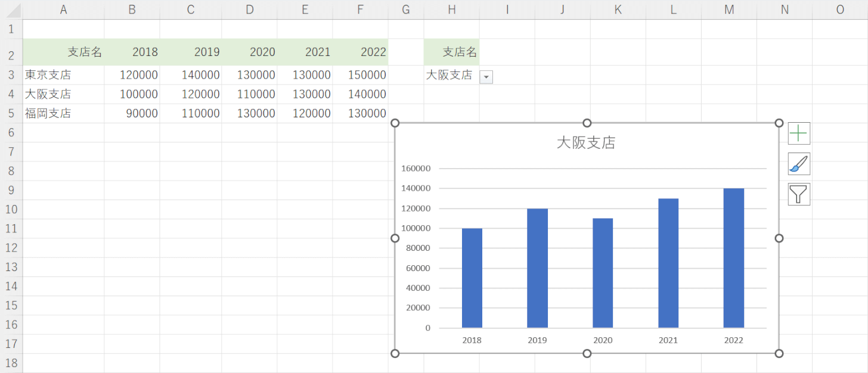Click the bottom-left chart resize handle
The height and width of the screenshot is (373, 868).
395,354
